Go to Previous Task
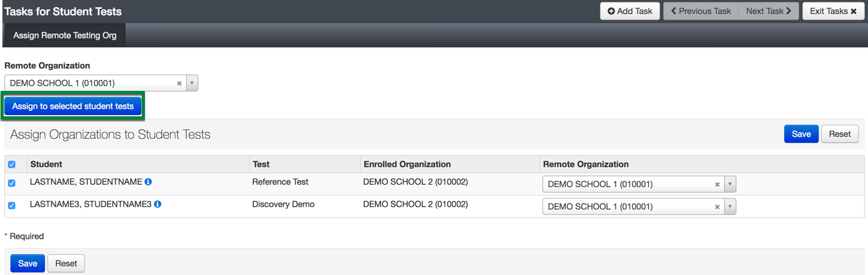Screen dimensions: 868x275 click(701, 11)
